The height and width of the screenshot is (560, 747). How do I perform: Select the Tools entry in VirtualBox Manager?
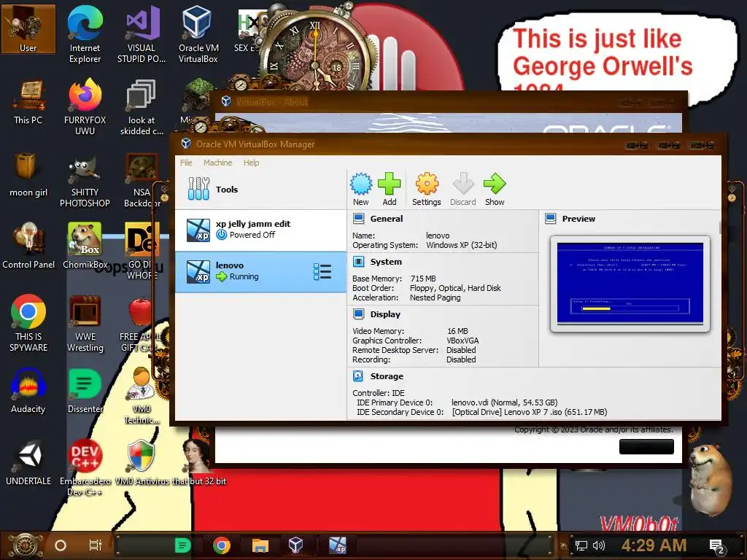(x=260, y=189)
